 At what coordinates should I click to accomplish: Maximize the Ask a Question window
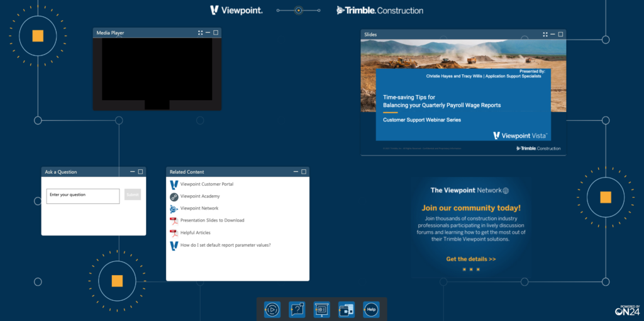coord(140,172)
